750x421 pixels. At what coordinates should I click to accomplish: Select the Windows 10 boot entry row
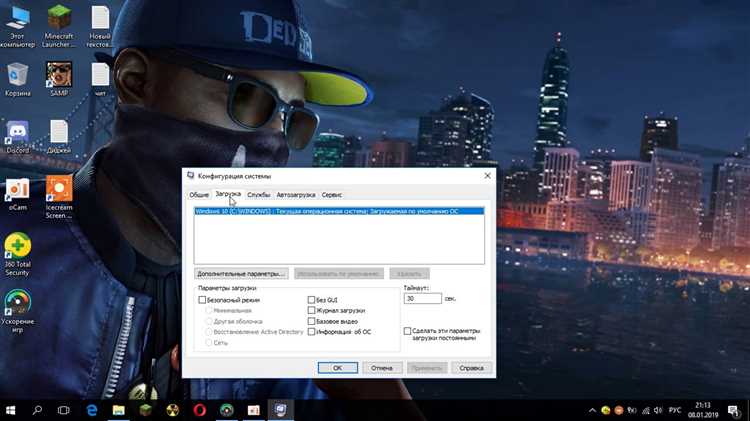pos(339,211)
